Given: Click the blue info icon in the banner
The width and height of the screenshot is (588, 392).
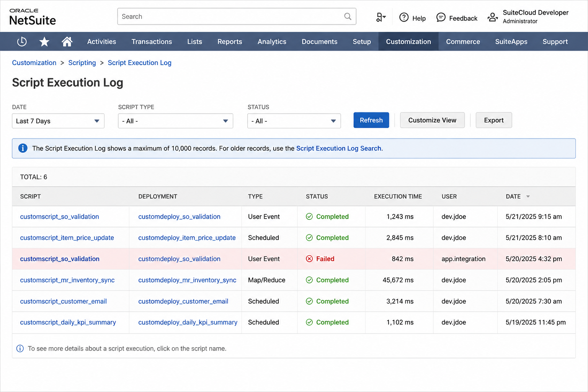Looking at the screenshot, I should point(23,148).
